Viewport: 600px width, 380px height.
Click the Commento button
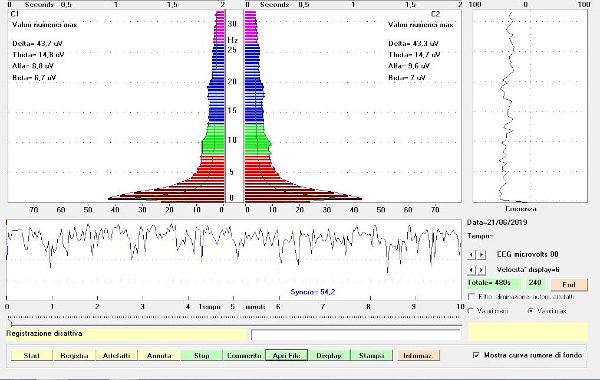(x=244, y=356)
